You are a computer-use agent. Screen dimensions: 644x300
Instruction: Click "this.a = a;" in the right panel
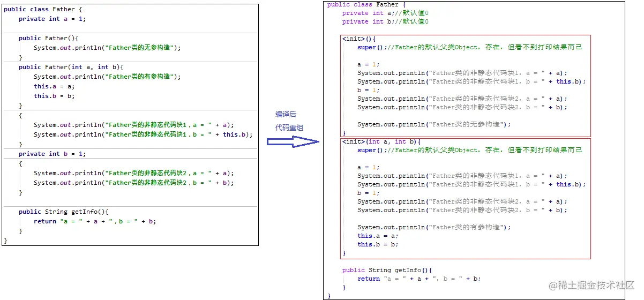pyautogui.click(x=378, y=236)
